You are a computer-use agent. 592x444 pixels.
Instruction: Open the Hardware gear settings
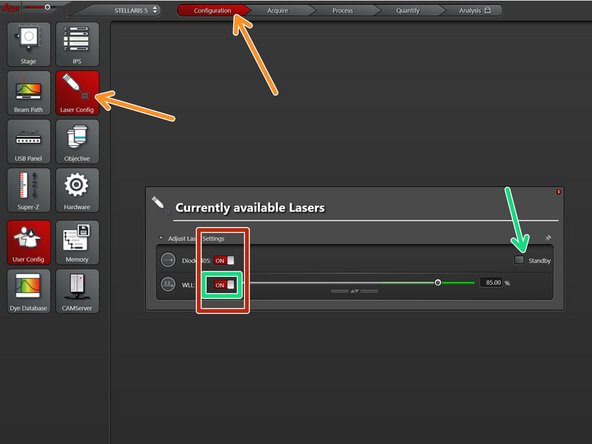[x=77, y=190]
